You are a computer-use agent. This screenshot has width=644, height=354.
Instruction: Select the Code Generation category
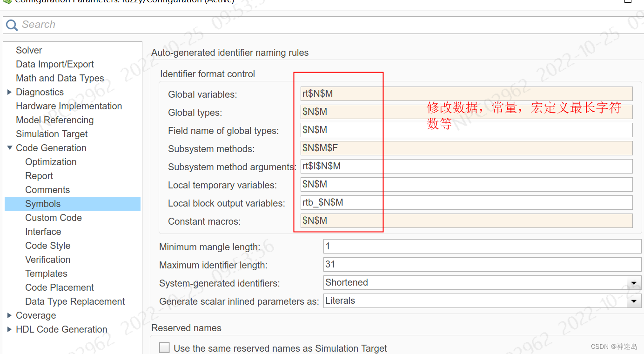(x=51, y=148)
